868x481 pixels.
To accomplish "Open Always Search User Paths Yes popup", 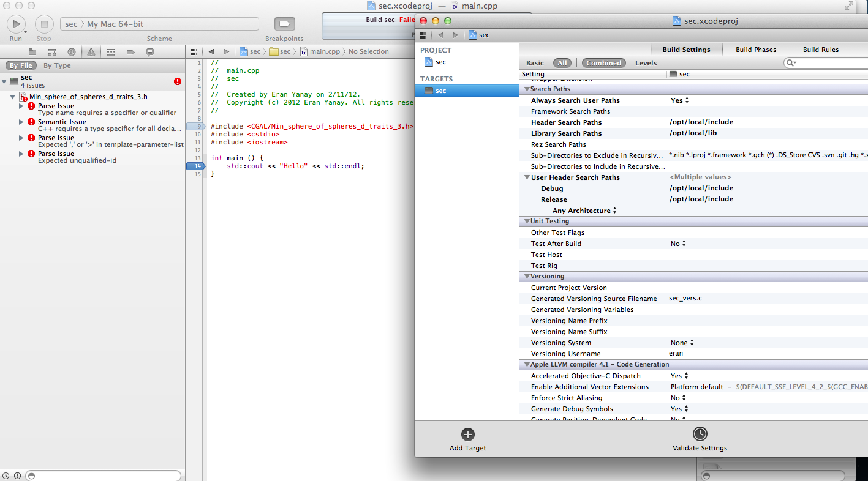I will coord(680,100).
